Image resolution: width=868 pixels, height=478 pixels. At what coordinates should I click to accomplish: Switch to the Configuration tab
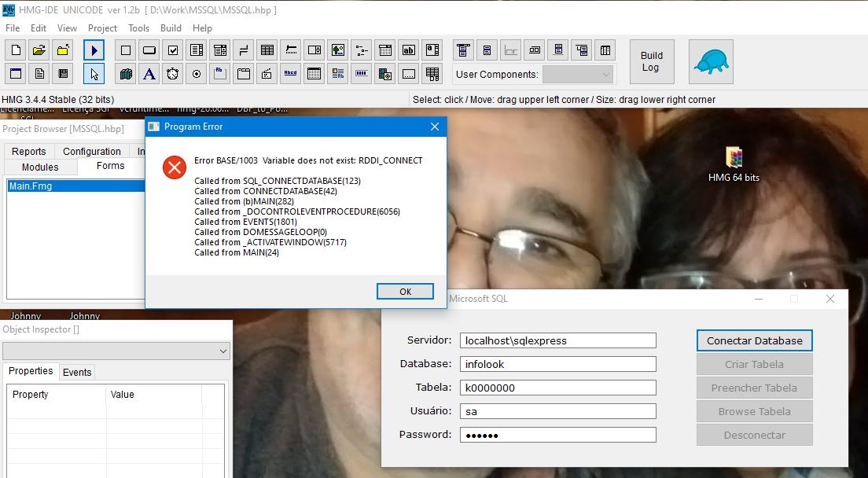click(91, 152)
